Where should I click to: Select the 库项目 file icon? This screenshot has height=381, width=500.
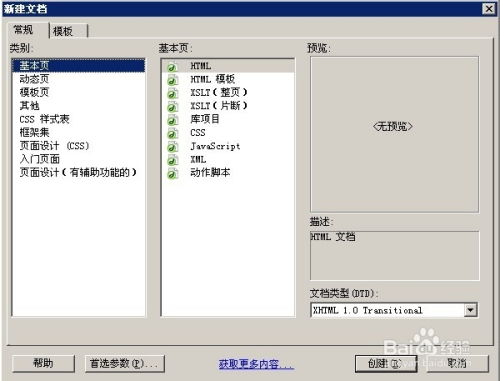172,120
